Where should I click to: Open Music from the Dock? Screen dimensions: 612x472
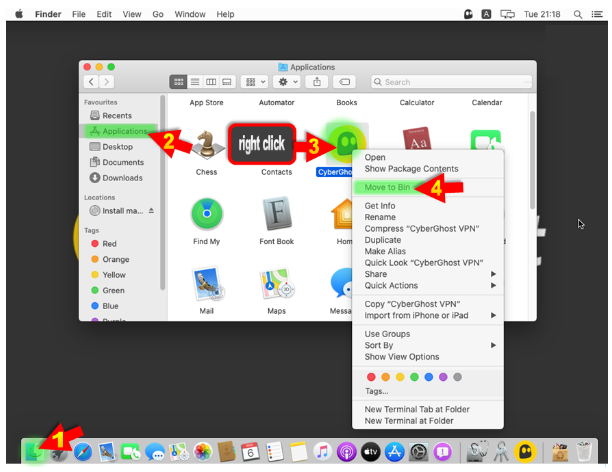322,452
